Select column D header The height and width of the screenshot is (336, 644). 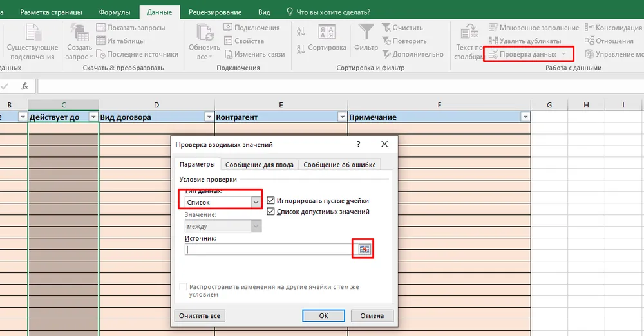[x=156, y=105]
